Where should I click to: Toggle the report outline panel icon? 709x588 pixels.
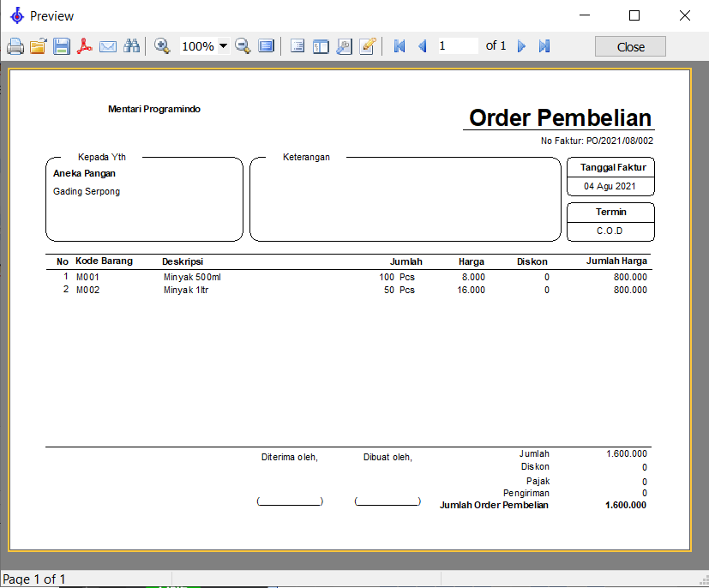[297, 46]
